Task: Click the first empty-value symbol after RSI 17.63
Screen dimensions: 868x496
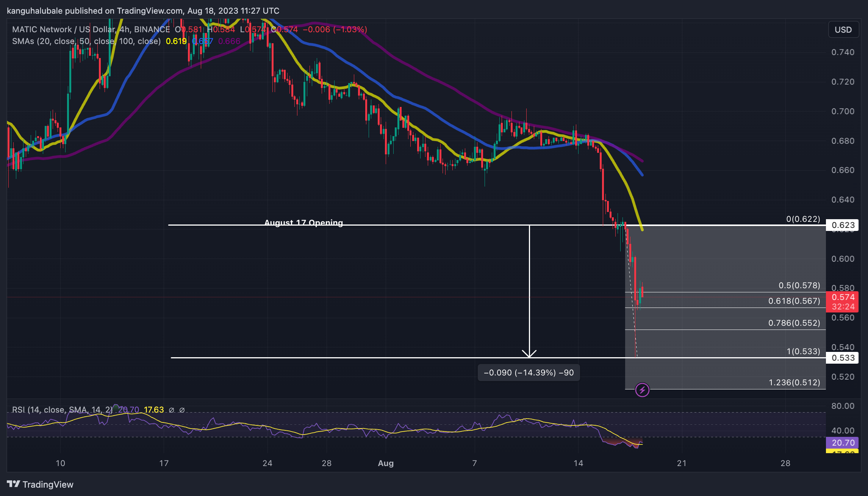Action: 171,410
